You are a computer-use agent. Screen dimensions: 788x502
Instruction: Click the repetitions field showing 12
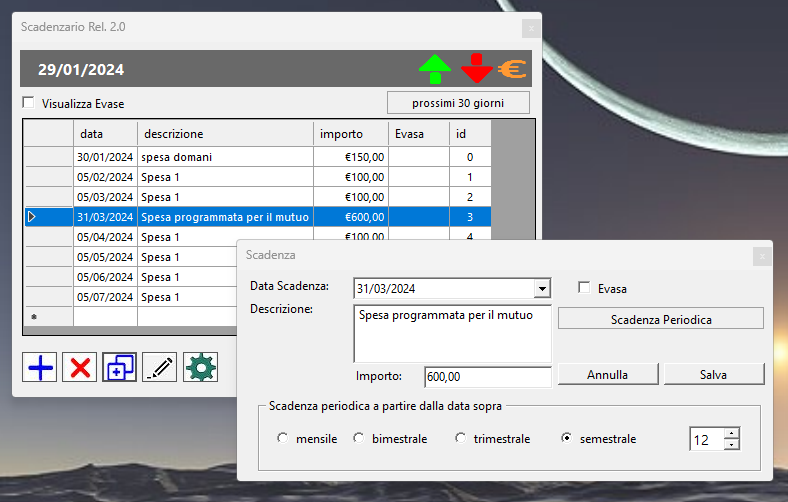(x=708, y=440)
